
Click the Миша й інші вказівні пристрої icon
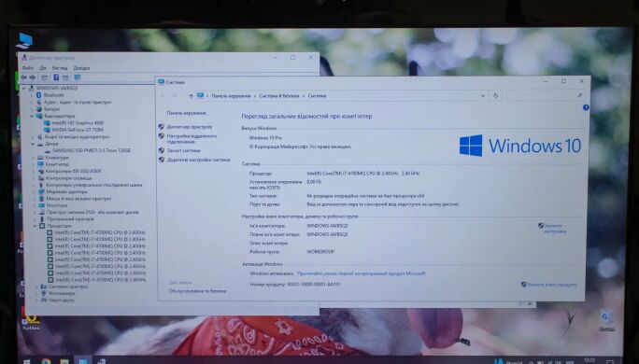coord(41,198)
